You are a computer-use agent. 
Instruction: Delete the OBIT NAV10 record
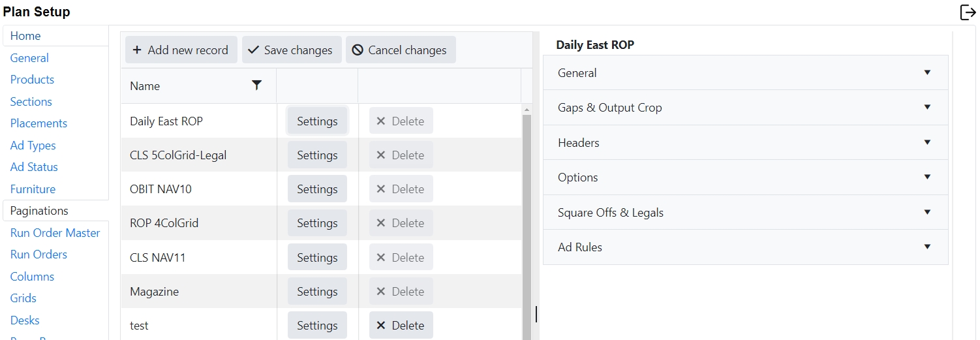401,189
